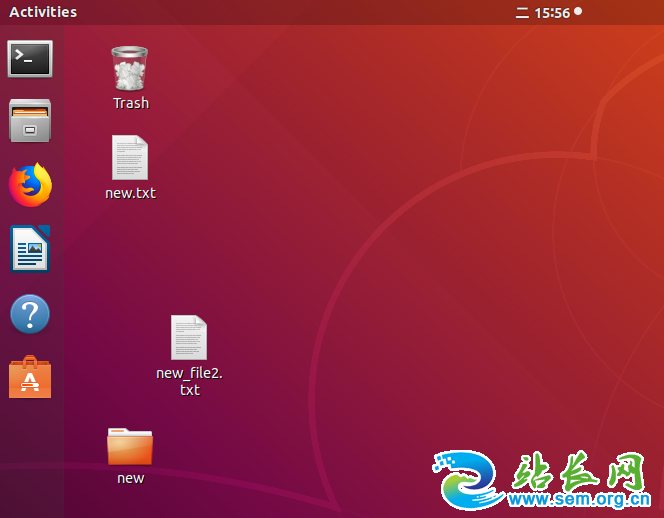Click the 'new_file2.txt' filename label

click(x=189, y=381)
